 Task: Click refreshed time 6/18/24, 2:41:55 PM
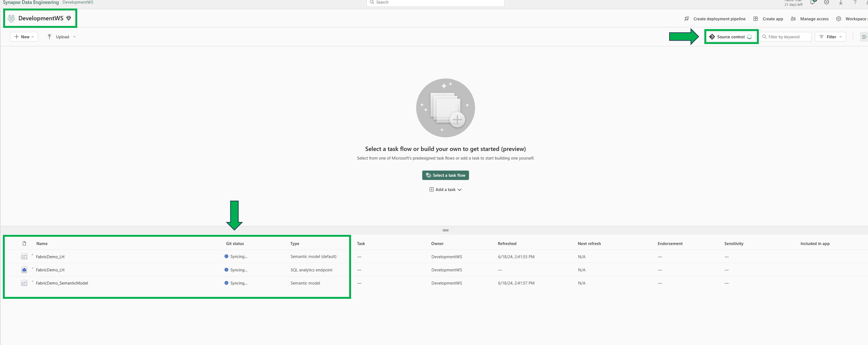pyautogui.click(x=516, y=257)
